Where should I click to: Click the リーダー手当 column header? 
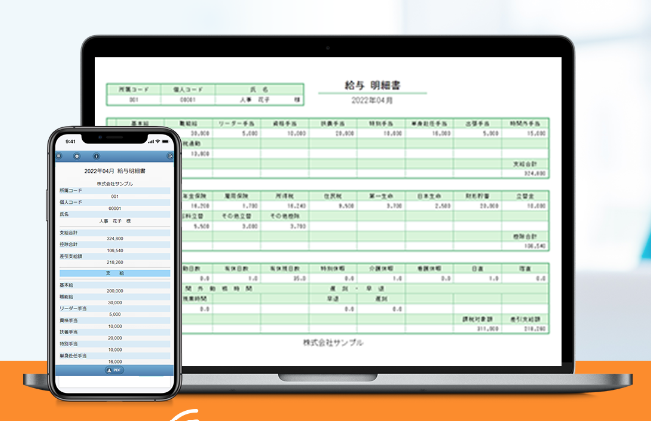click(236, 124)
